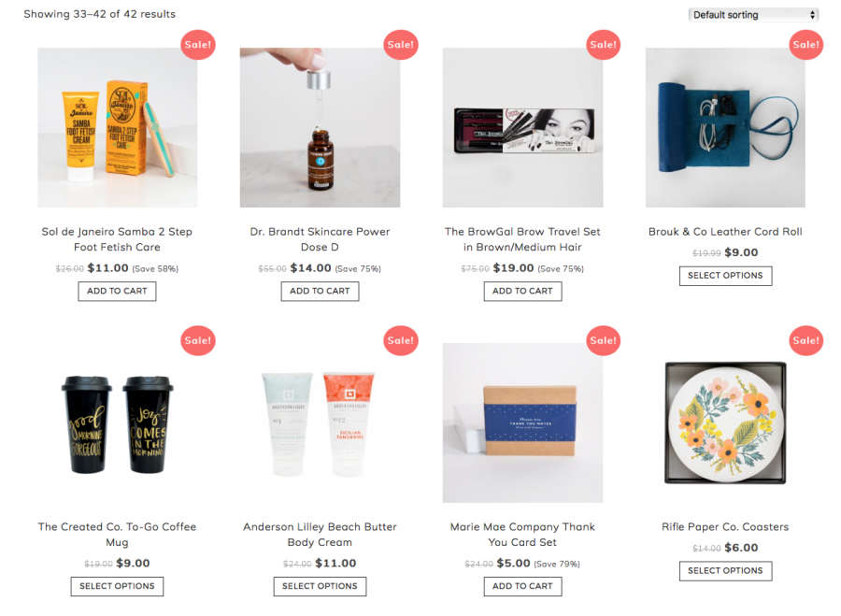Select options for Brouk Leather Cord Roll
The width and height of the screenshot is (841, 616).
725,276
